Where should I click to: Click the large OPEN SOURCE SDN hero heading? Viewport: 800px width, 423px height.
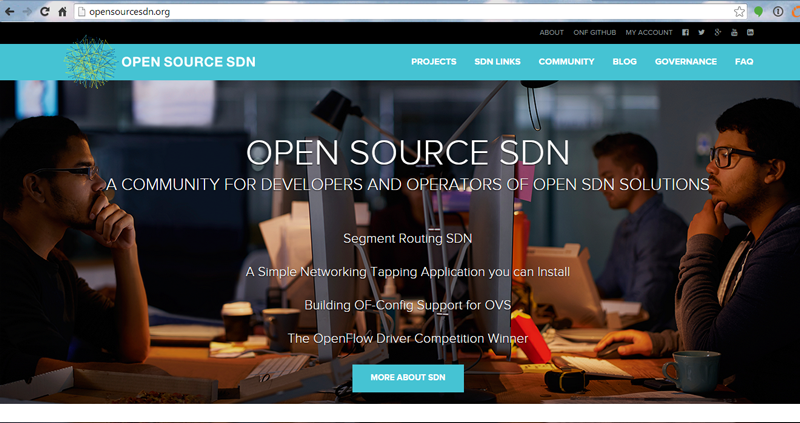pyautogui.click(x=408, y=152)
